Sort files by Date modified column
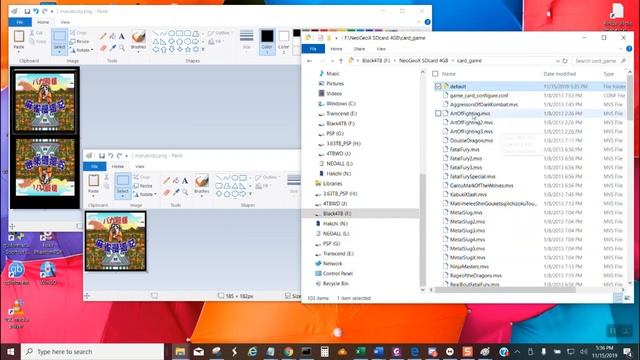The height and width of the screenshot is (360, 640). (x=560, y=74)
